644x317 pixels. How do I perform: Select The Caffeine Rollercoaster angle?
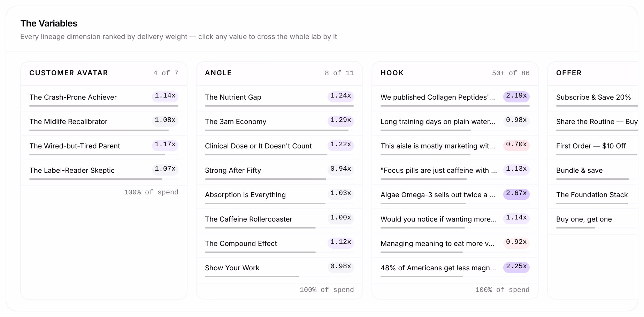pos(279,220)
